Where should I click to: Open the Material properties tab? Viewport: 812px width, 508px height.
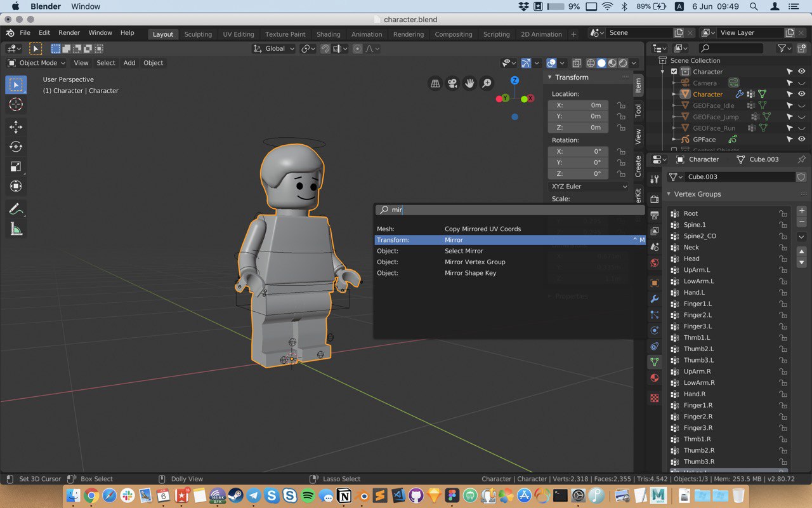(655, 378)
